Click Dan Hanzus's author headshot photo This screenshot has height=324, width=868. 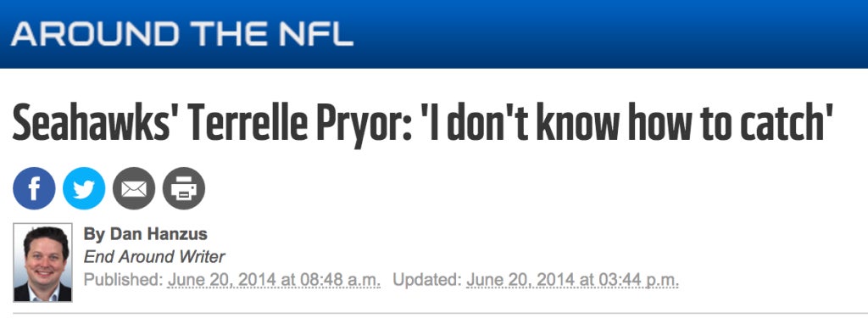click(x=42, y=263)
